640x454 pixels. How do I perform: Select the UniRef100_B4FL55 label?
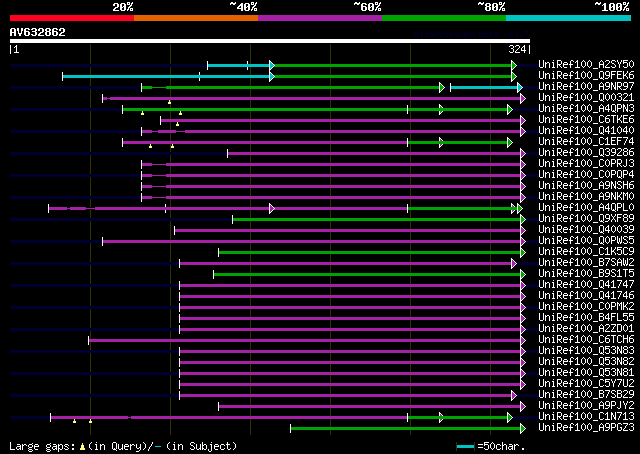pyautogui.click(x=586, y=318)
